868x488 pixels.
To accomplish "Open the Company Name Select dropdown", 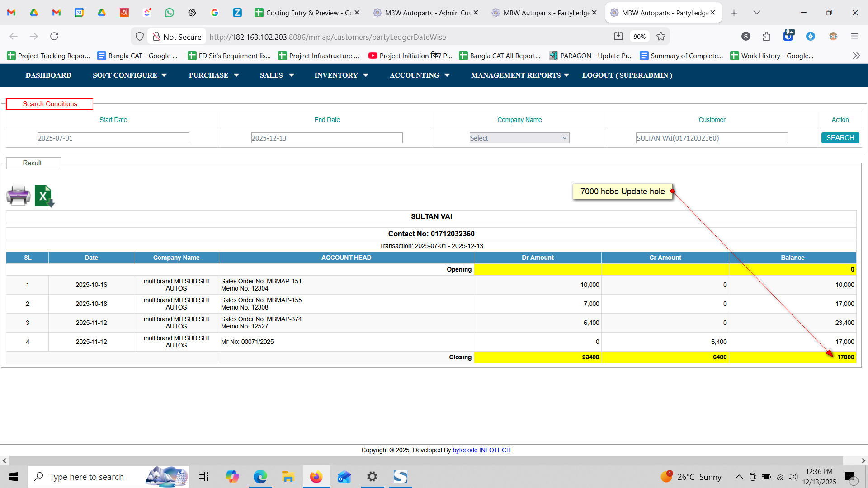I will (519, 138).
